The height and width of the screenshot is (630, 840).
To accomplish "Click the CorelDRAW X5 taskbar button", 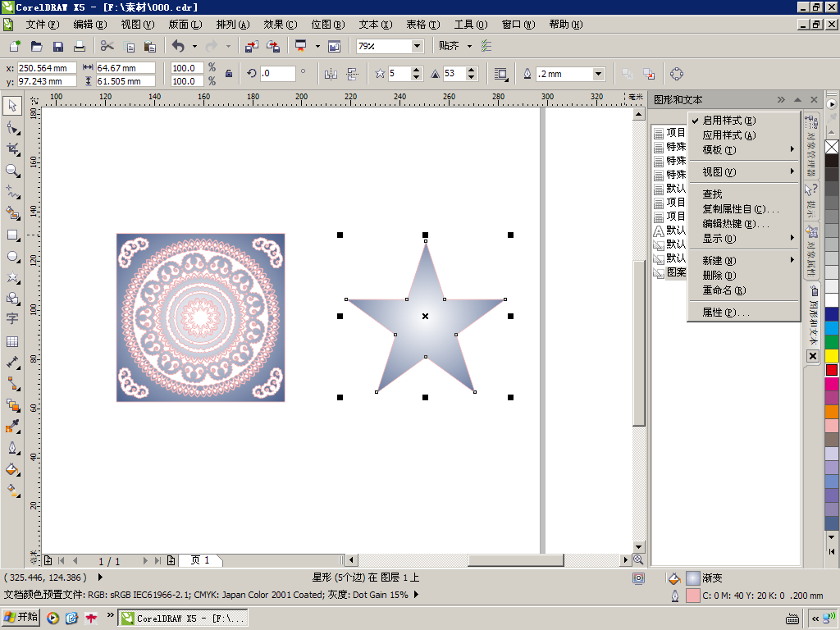I will click(183, 619).
